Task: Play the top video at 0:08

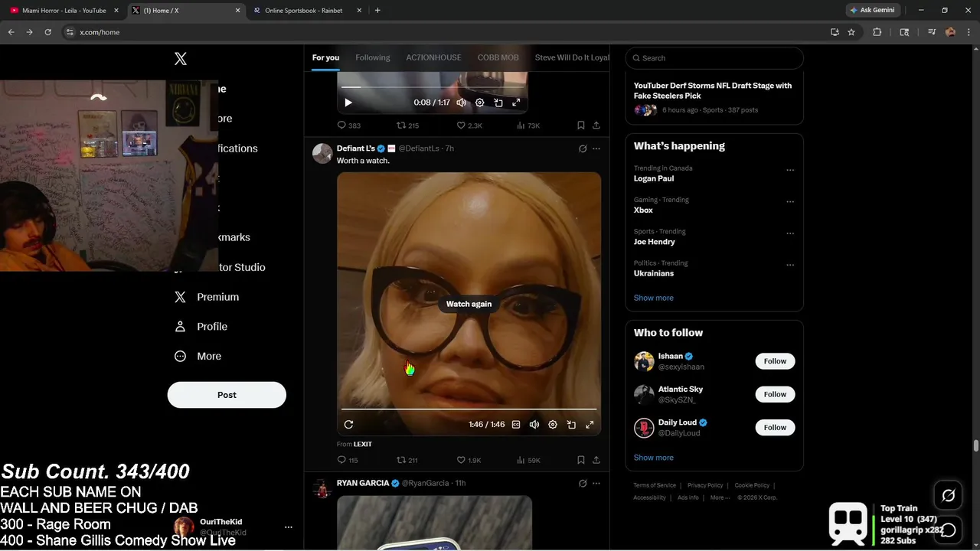Action: tap(348, 103)
